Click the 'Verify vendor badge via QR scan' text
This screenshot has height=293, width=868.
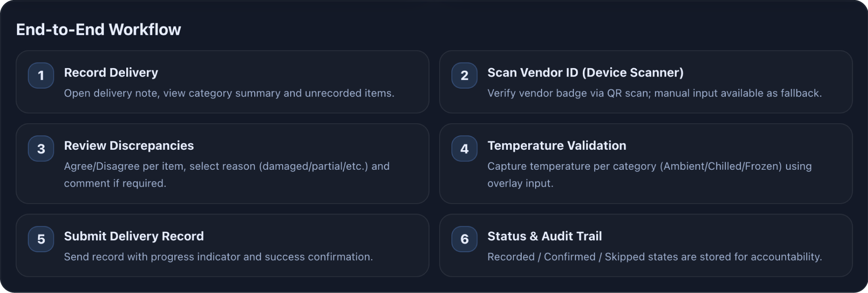(654, 93)
